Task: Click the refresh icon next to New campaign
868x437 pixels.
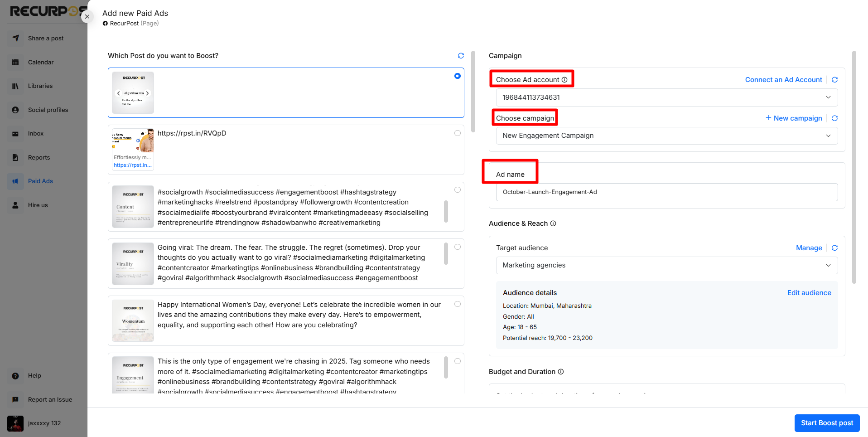Action: 834,118
